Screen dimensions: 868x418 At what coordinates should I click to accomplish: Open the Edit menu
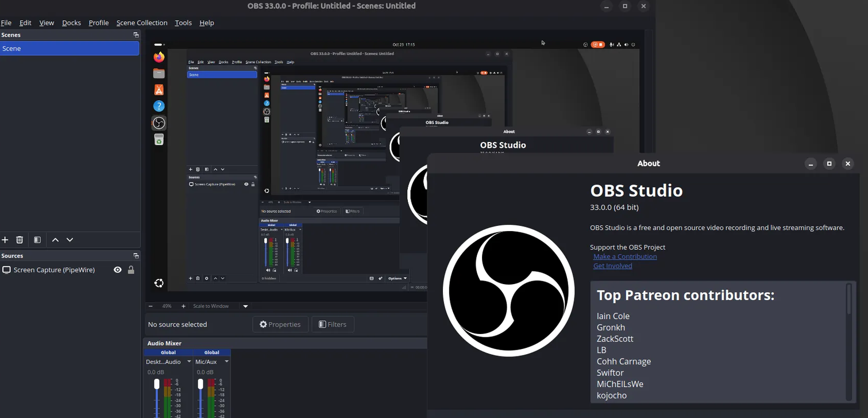(x=25, y=22)
